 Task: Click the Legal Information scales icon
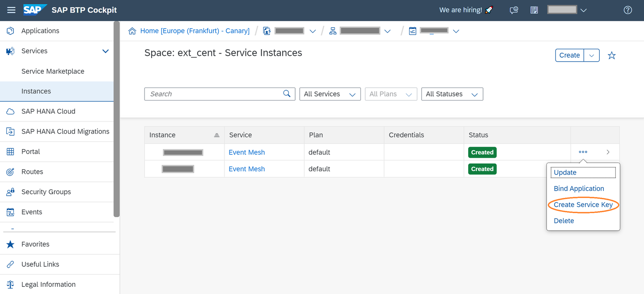pyautogui.click(x=10, y=284)
